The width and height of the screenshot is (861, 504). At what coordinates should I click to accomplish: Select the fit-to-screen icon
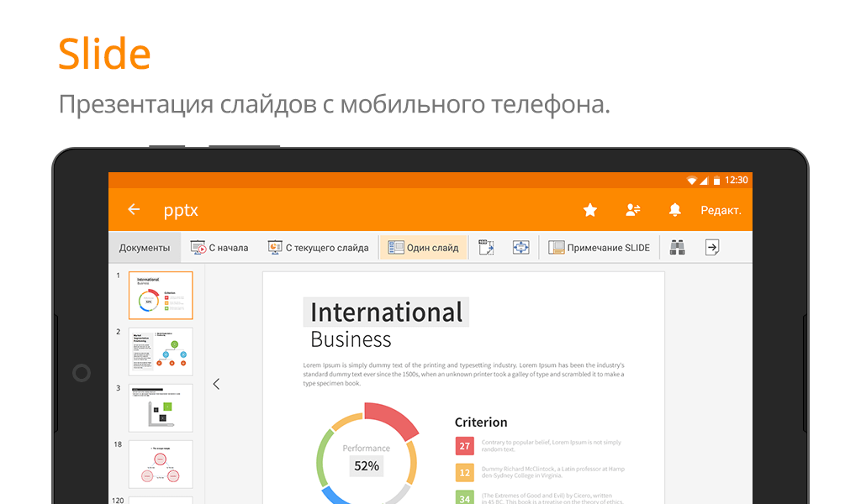tap(521, 248)
